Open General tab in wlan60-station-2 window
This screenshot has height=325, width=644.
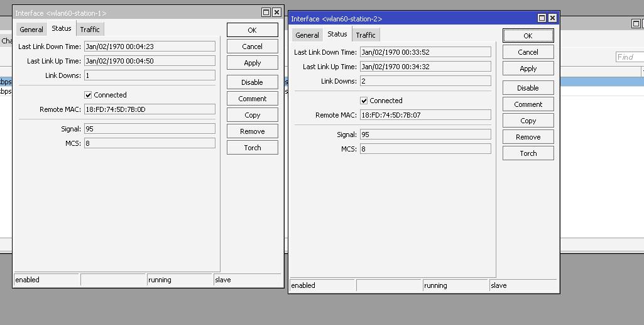coord(307,35)
